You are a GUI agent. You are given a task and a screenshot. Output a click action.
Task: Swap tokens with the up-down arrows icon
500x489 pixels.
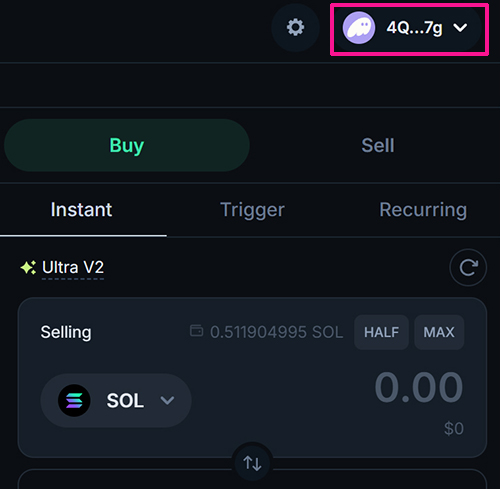[252, 464]
